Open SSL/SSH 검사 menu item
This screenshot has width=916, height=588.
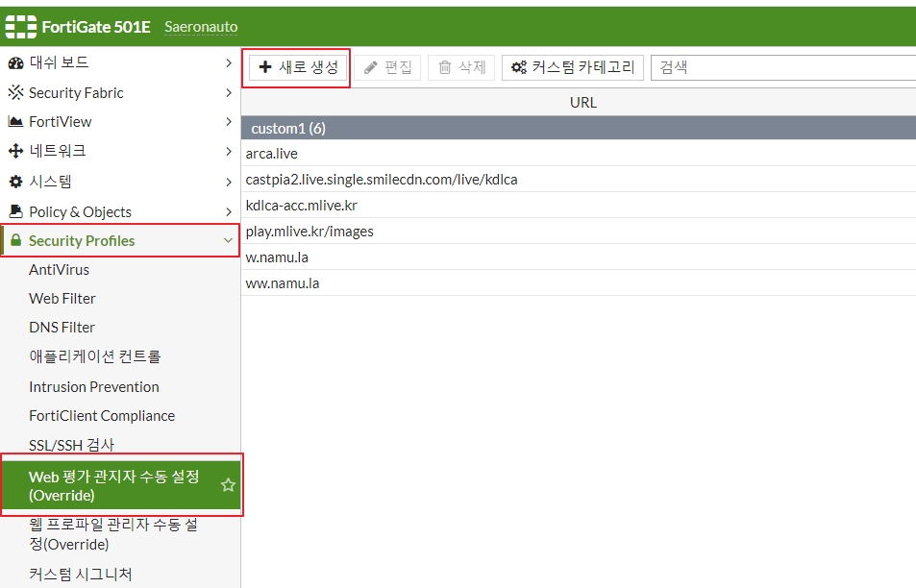pyautogui.click(x=72, y=445)
